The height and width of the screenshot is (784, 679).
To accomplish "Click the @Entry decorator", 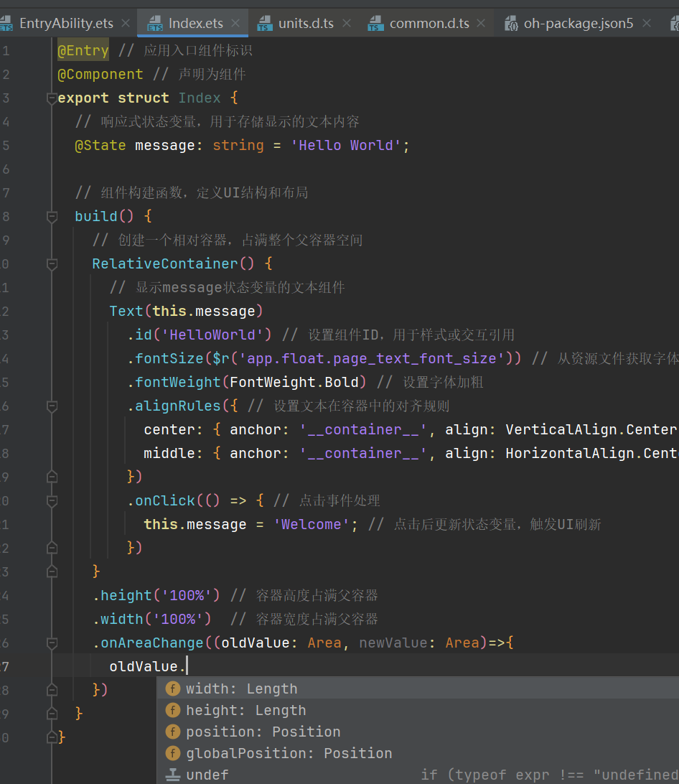I will pos(83,50).
